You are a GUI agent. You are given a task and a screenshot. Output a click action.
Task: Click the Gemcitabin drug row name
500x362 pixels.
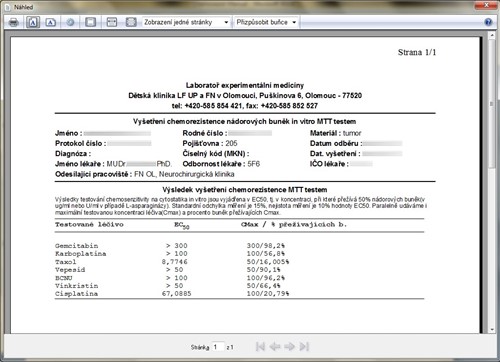pos(77,246)
